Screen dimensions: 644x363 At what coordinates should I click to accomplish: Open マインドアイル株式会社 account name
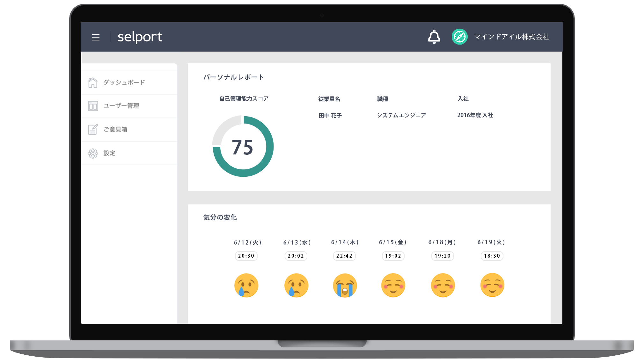point(511,37)
